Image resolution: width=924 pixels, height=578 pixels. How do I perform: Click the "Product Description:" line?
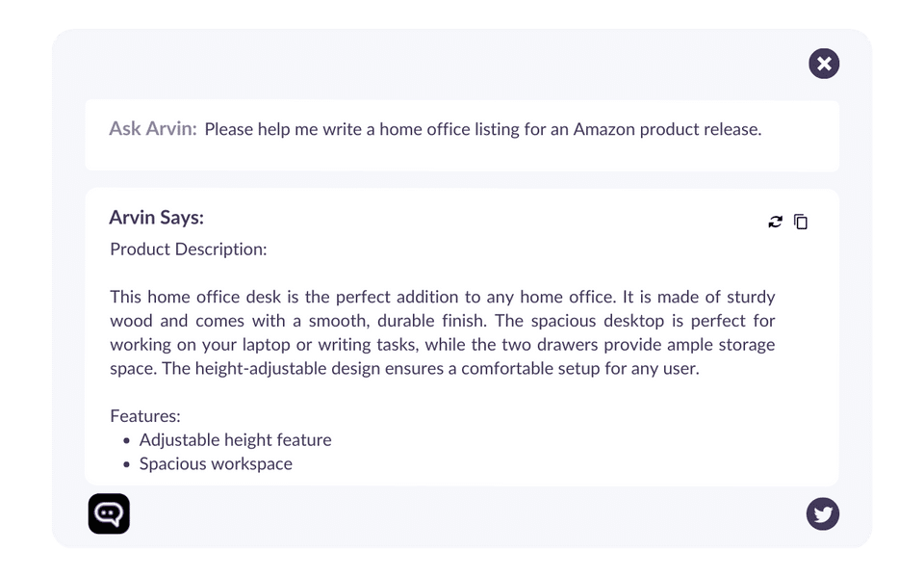(x=189, y=250)
